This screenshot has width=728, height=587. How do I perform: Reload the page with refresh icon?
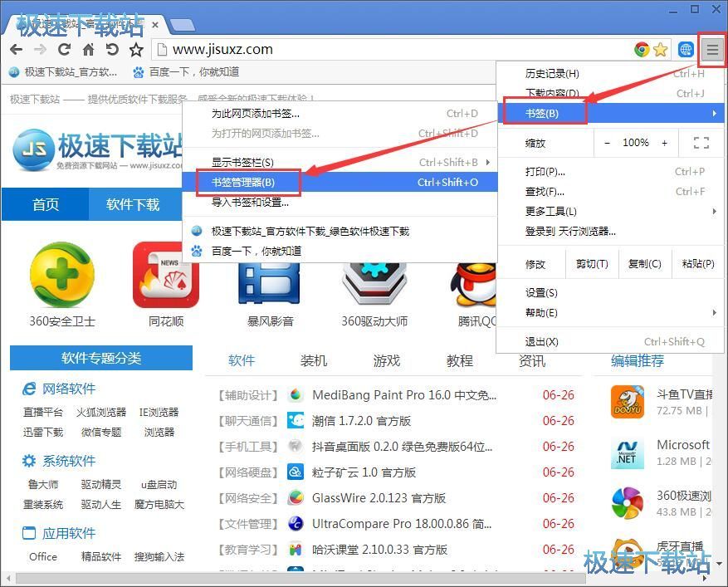coord(64,49)
